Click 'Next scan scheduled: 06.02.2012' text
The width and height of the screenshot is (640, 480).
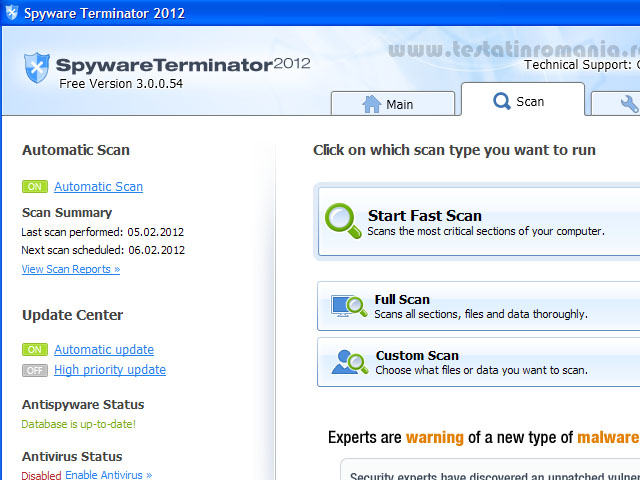click(103, 250)
